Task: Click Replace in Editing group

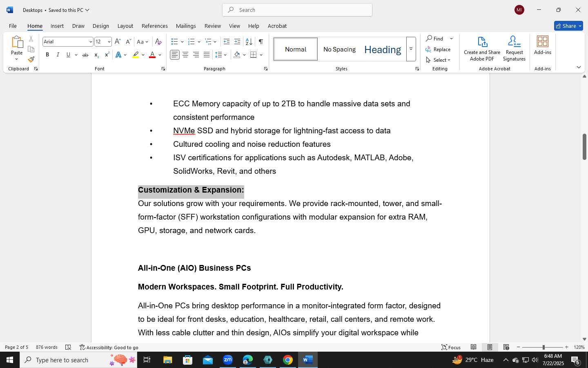Action: tap(438, 49)
